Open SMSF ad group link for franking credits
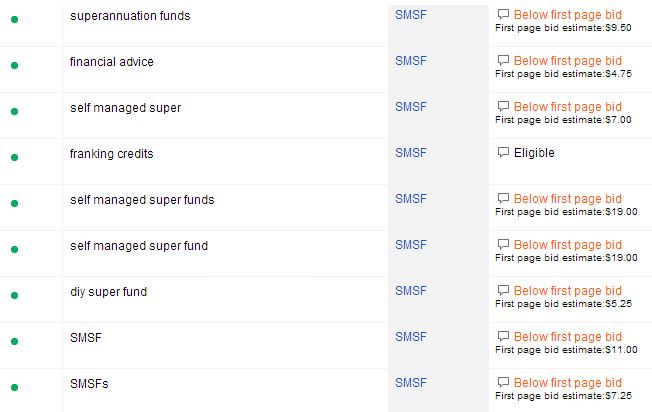652x412 pixels. point(411,153)
